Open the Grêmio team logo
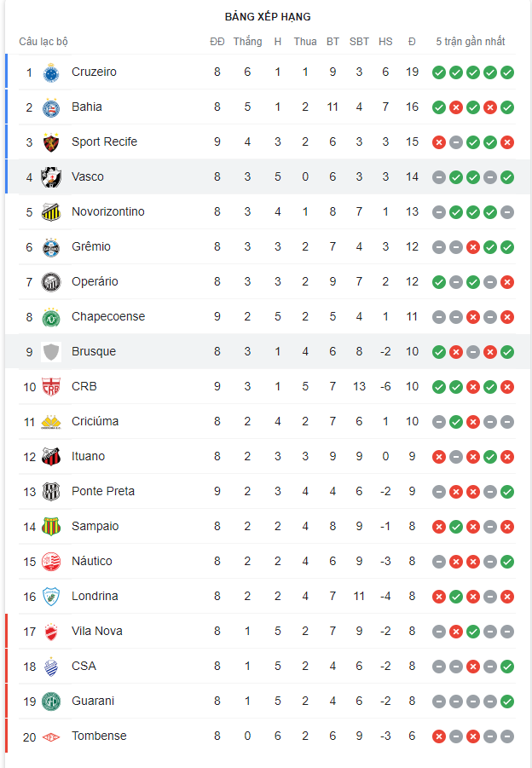This screenshot has height=768, width=532. pyautogui.click(x=51, y=247)
